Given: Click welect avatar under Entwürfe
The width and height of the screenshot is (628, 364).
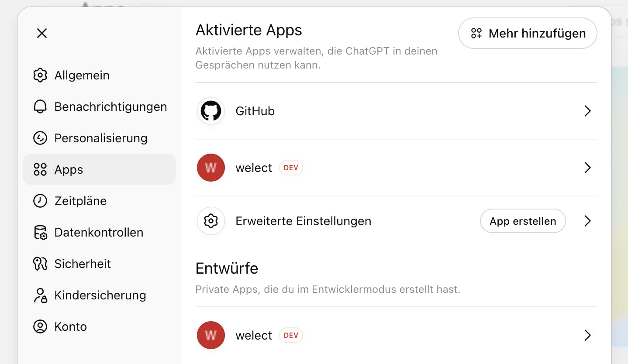Looking at the screenshot, I should (x=211, y=335).
